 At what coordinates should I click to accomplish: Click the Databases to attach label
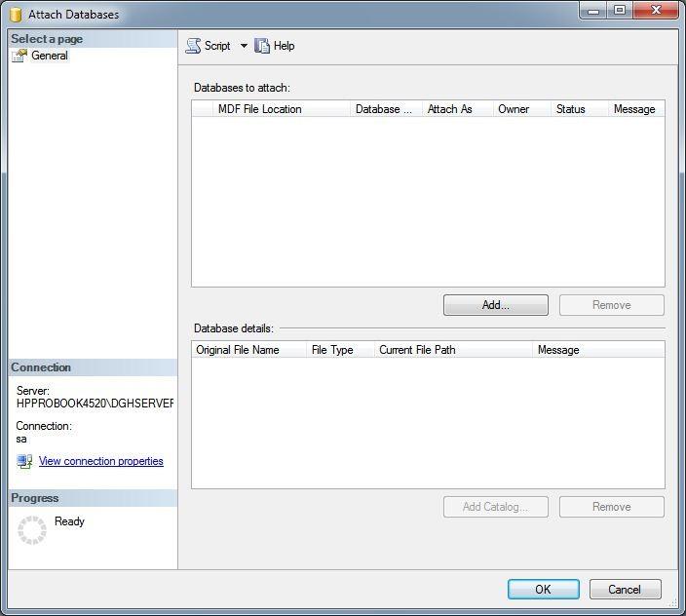(242, 88)
